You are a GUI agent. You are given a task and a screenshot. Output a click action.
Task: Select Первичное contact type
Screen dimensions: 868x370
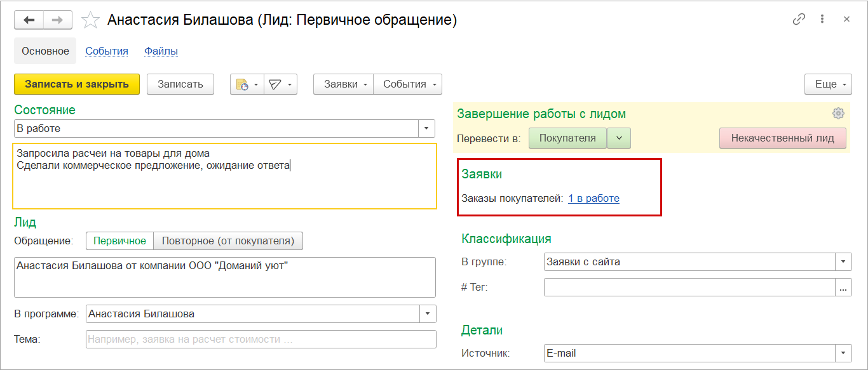(x=119, y=241)
